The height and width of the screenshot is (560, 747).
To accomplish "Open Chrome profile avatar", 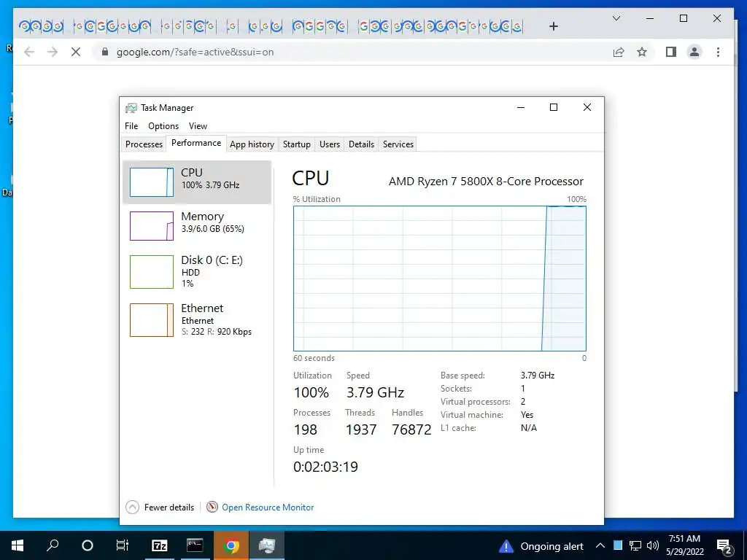I will point(694,52).
